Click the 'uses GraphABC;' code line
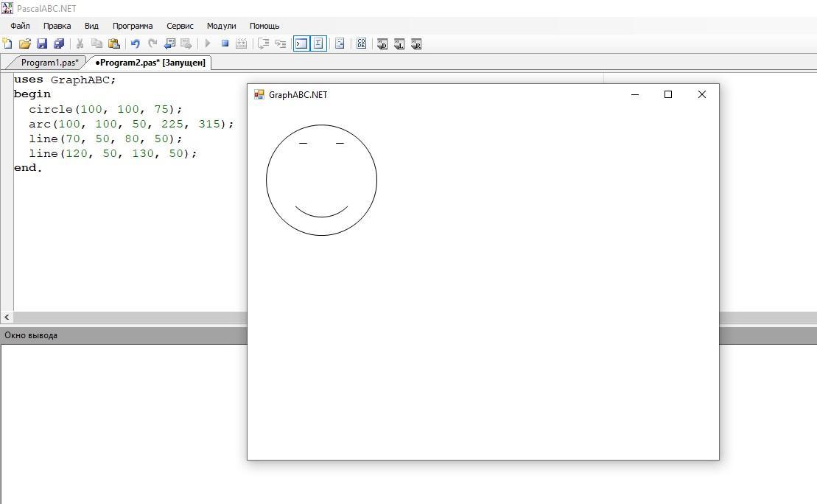 click(x=65, y=80)
